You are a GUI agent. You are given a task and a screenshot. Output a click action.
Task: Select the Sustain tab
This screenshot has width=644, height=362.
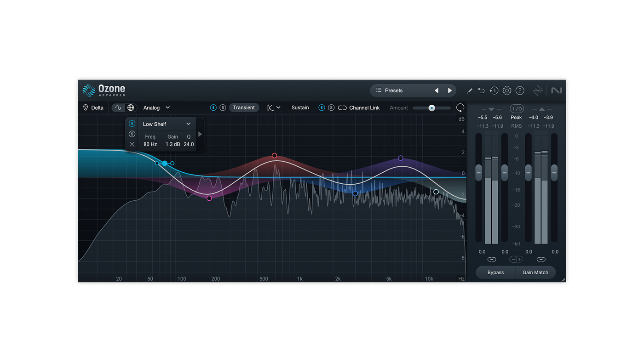[x=300, y=107]
